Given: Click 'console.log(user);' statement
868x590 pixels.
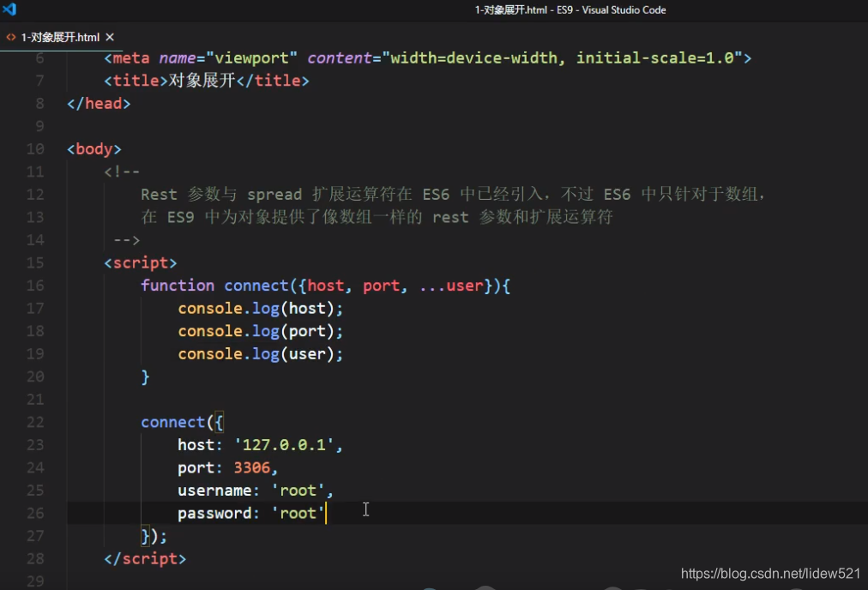Looking at the screenshot, I should tap(260, 353).
